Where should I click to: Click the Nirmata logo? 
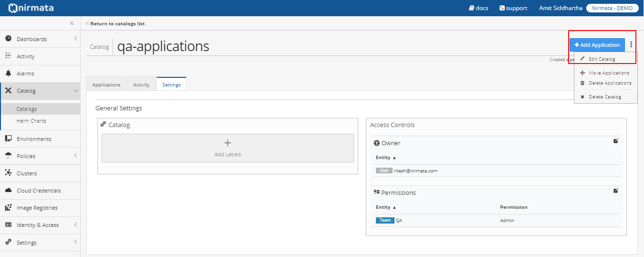(31, 8)
